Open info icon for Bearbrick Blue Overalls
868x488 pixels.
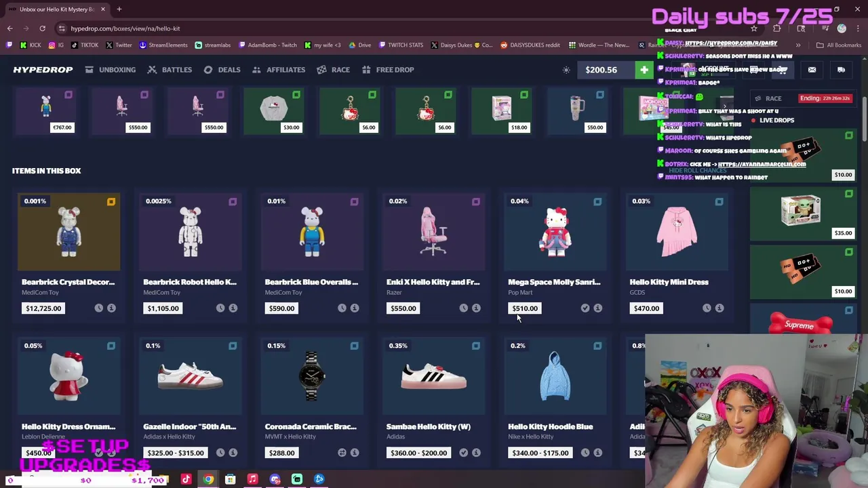coord(354,308)
